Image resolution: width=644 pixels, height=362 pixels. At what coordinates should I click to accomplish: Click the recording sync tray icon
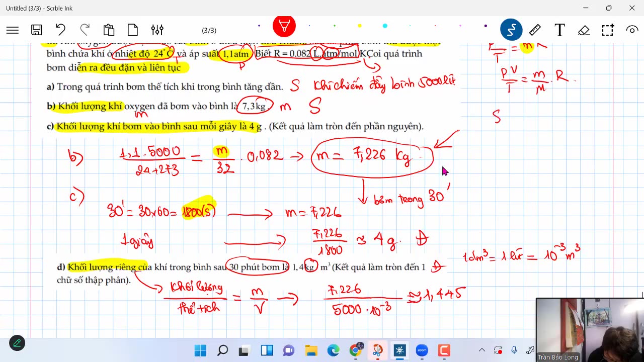(498, 350)
